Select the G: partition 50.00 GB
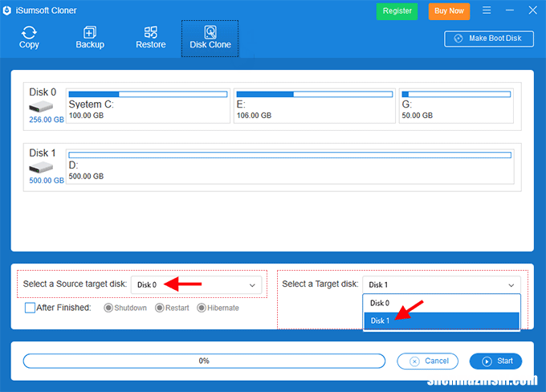Image resolution: width=546 pixels, height=392 pixels. pyautogui.click(x=456, y=106)
